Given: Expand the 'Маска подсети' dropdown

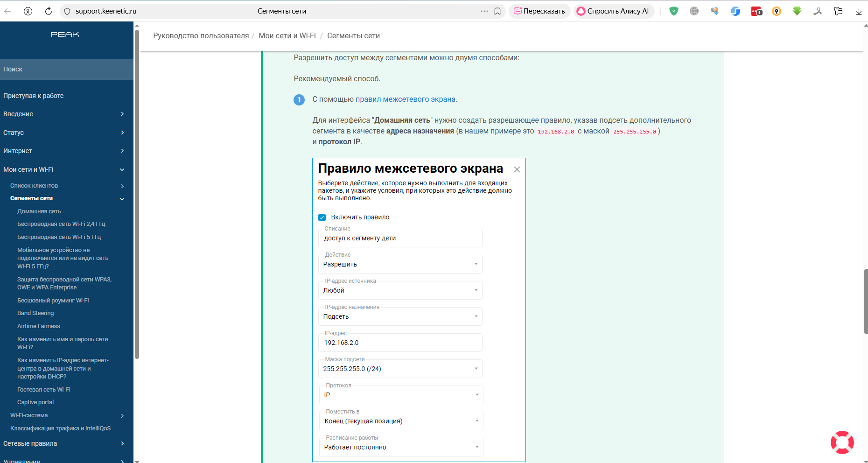Looking at the screenshot, I should pyautogui.click(x=400, y=369).
